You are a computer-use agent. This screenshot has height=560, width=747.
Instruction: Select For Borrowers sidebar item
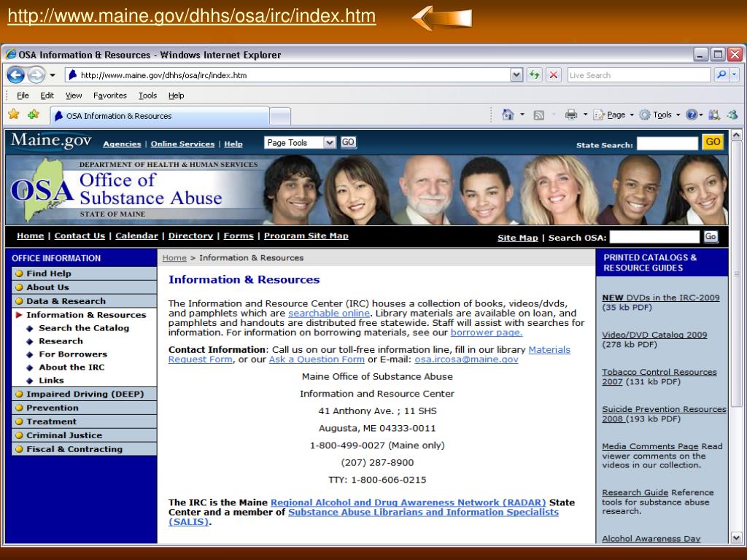[x=73, y=354]
